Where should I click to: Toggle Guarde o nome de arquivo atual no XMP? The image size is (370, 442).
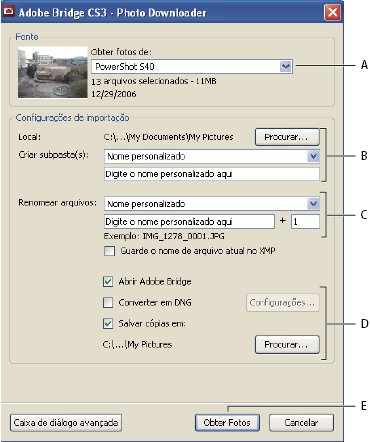click(109, 251)
